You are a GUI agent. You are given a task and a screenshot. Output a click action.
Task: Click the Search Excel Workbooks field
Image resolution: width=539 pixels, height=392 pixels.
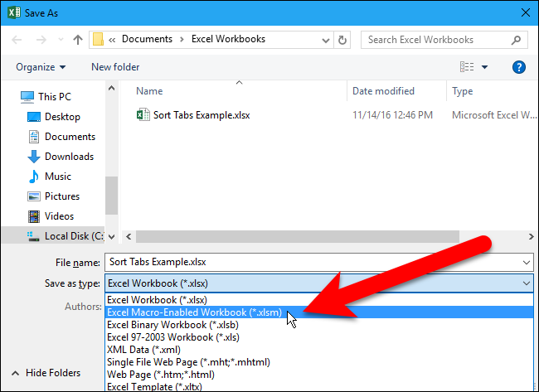(x=435, y=39)
